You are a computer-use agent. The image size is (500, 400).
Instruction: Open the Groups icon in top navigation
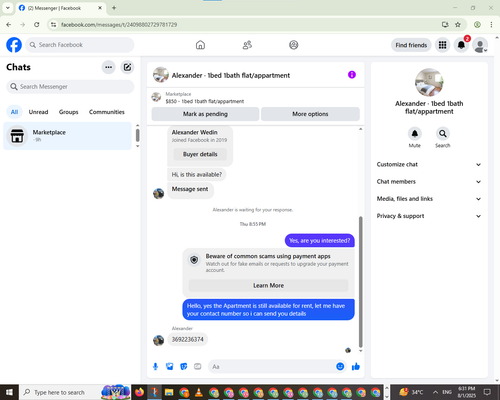(294, 45)
